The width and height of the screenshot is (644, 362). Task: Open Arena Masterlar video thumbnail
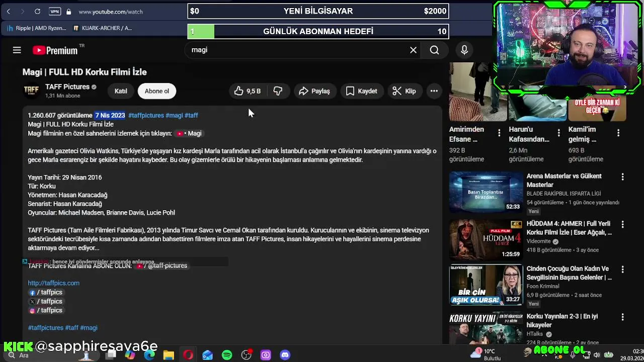point(486,192)
